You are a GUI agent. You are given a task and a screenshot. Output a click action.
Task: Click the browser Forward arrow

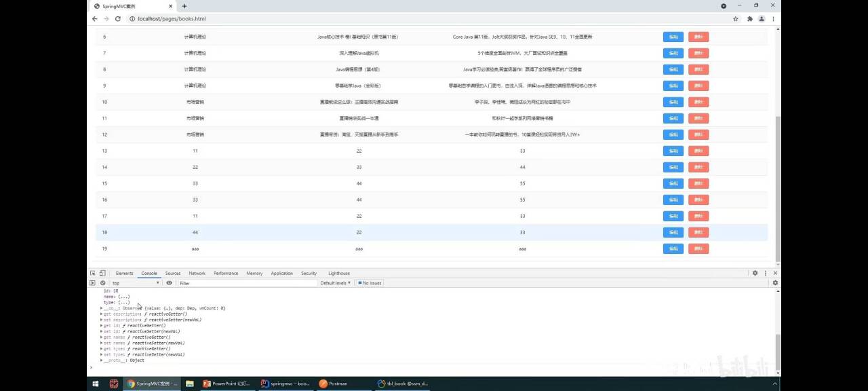click(106, 19)
